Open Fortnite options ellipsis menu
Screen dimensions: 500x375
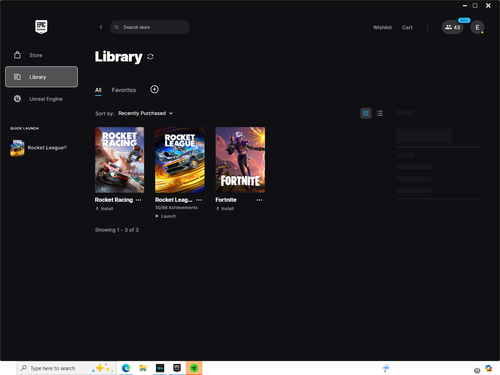point(259,200)
